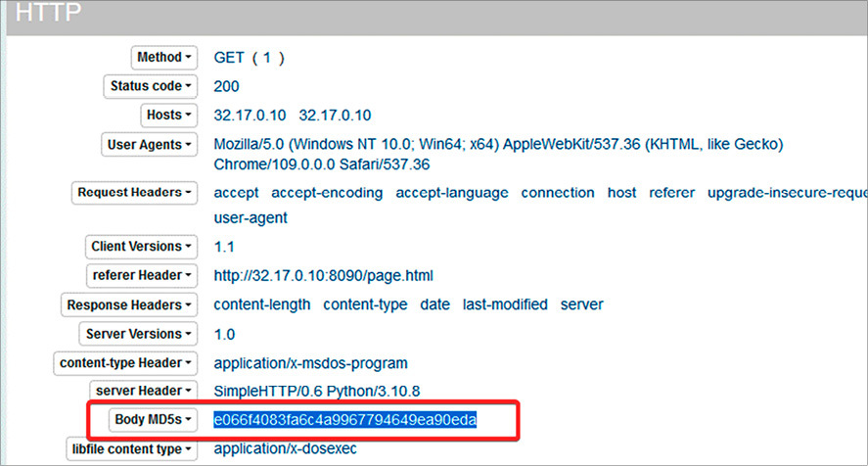This screenshot has height=466, width=868.
Task: Open the Hosts dropdown button
Action: (168, 115)
